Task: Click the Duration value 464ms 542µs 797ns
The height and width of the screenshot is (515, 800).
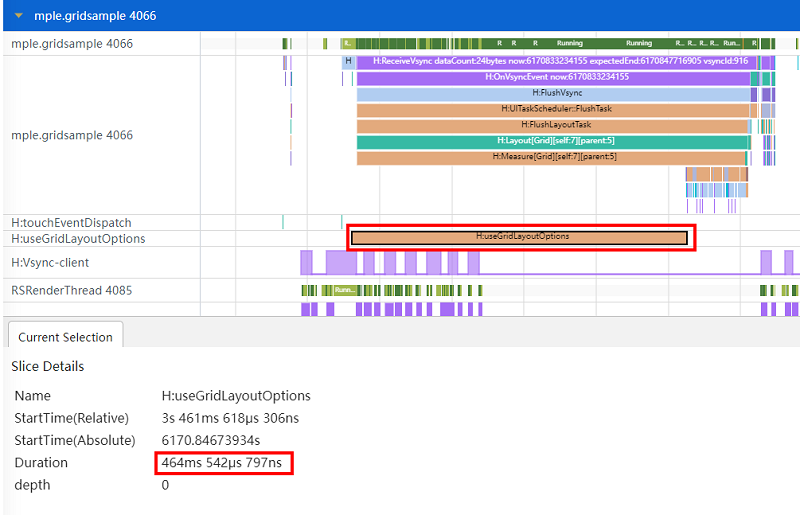Action: (226, 463)
